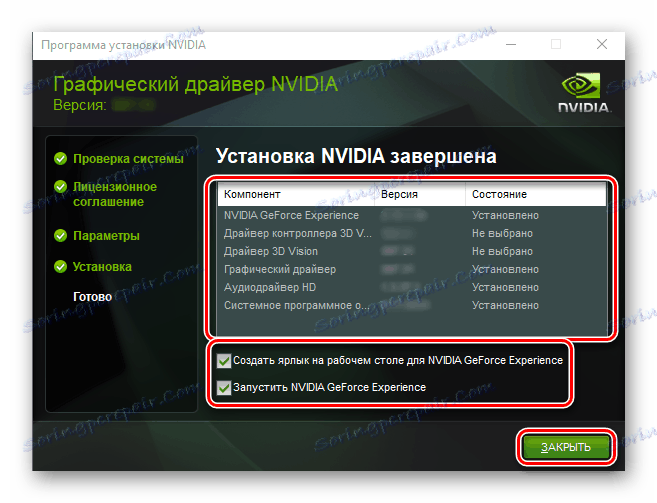This screenshot has height=503, width=657.
Task: Select the Лицензионное соглашение step
Action: click(x=115, y=194)
